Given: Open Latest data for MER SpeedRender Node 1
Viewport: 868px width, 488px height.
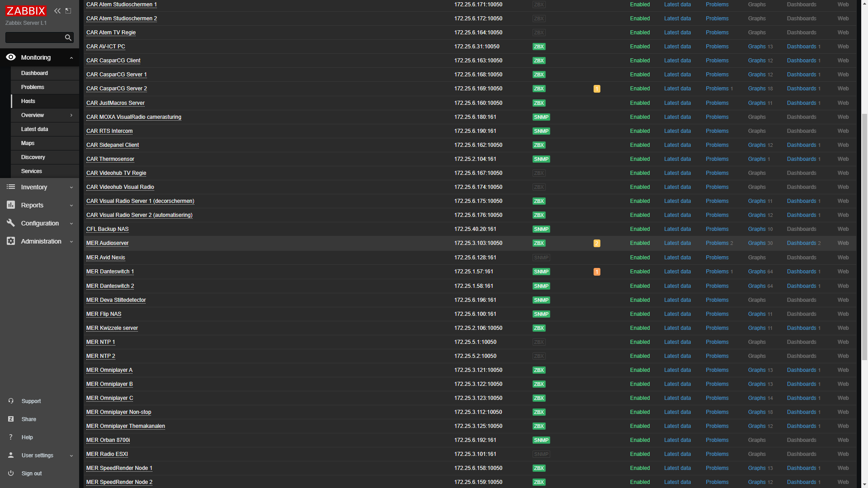Looking at the screenshot, I should click(x=677, y=468).
